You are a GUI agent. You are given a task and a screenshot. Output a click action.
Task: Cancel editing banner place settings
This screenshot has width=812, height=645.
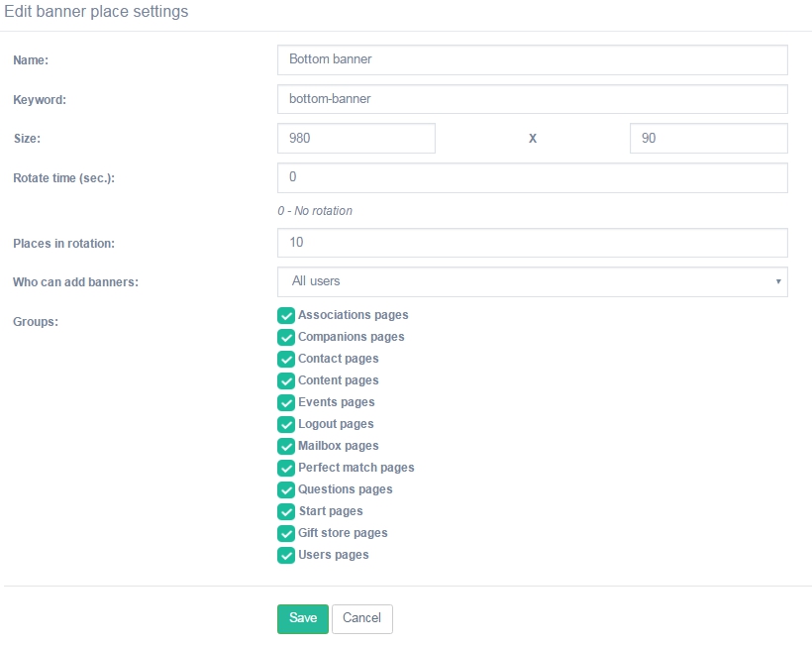coord(362,618)
